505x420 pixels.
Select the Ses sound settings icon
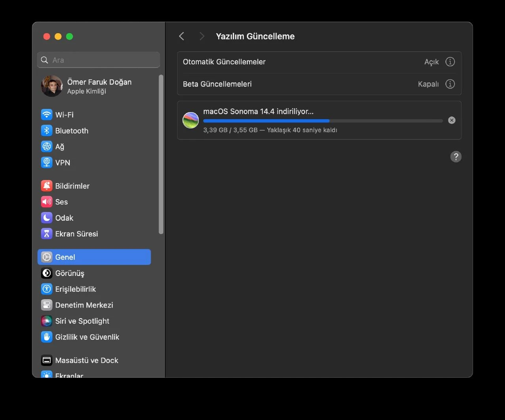pos(46,202)
